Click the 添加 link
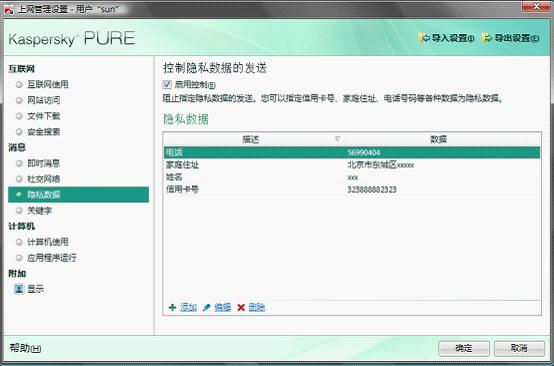 pyautogui.click(x=188, y=307)
